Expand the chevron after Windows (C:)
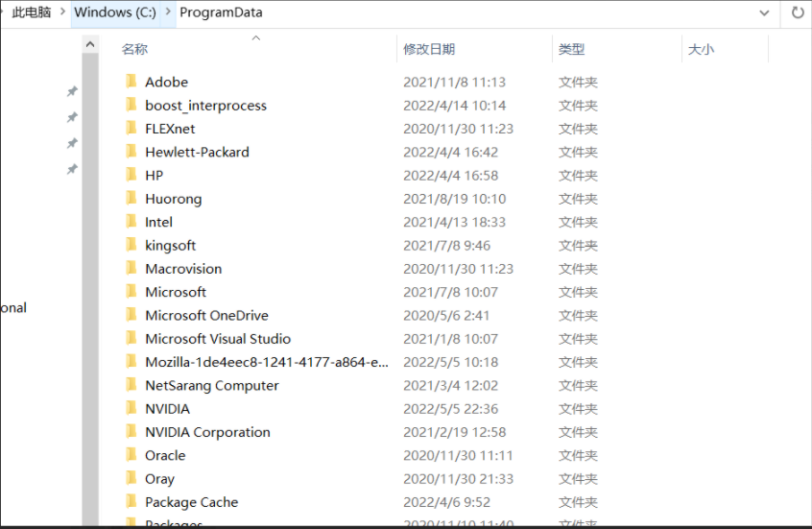Viewport: 812px width, 529px height. click(x=168, y=11)
